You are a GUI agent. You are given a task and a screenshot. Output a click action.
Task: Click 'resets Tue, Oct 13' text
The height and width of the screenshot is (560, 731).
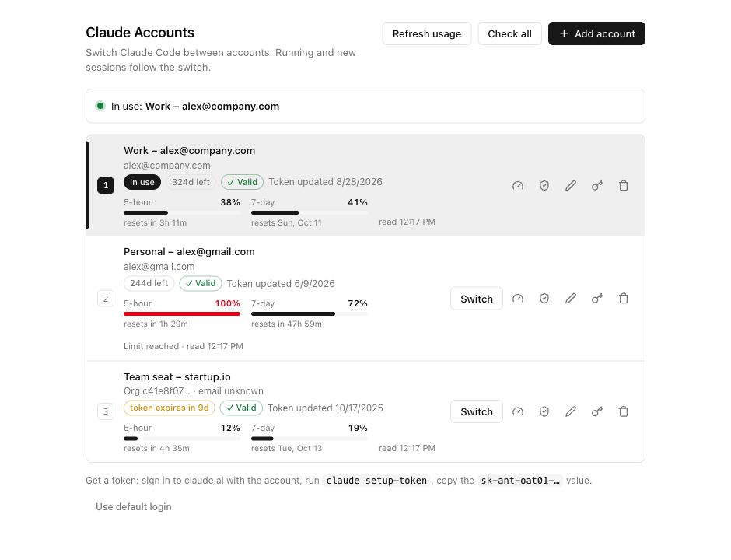pyautogui.click(x=287, y=448)
